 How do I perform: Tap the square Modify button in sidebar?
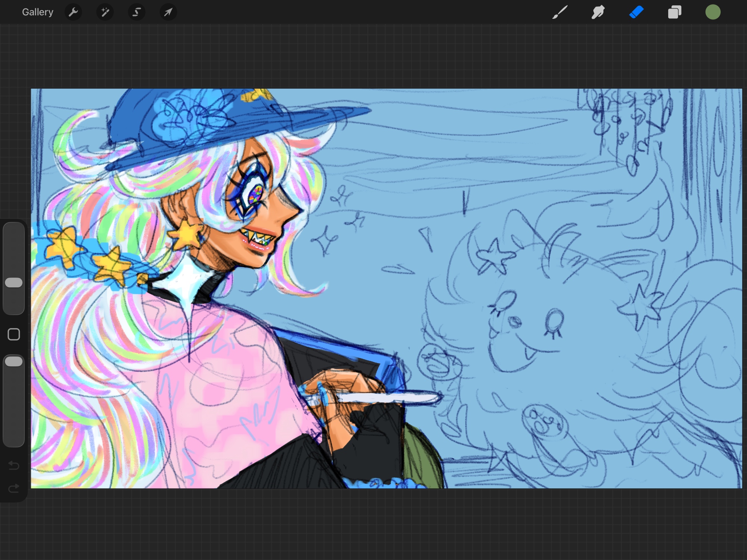[x=14, y=334]
